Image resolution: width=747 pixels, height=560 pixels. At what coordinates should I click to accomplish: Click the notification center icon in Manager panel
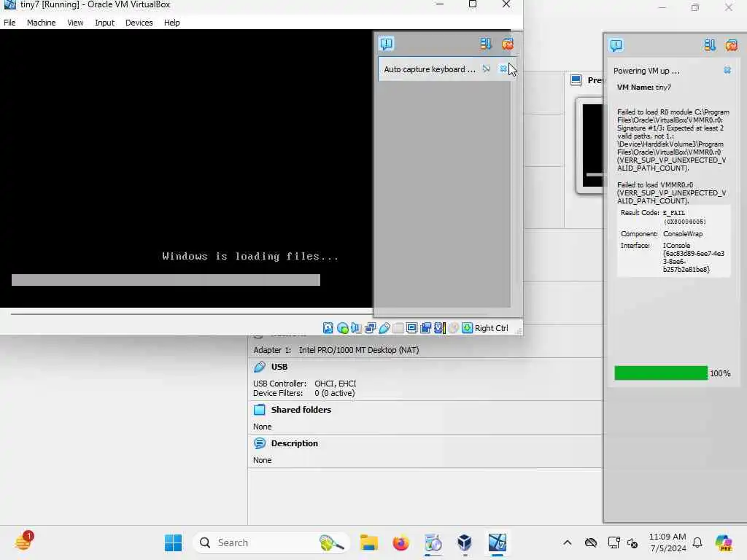616,45
